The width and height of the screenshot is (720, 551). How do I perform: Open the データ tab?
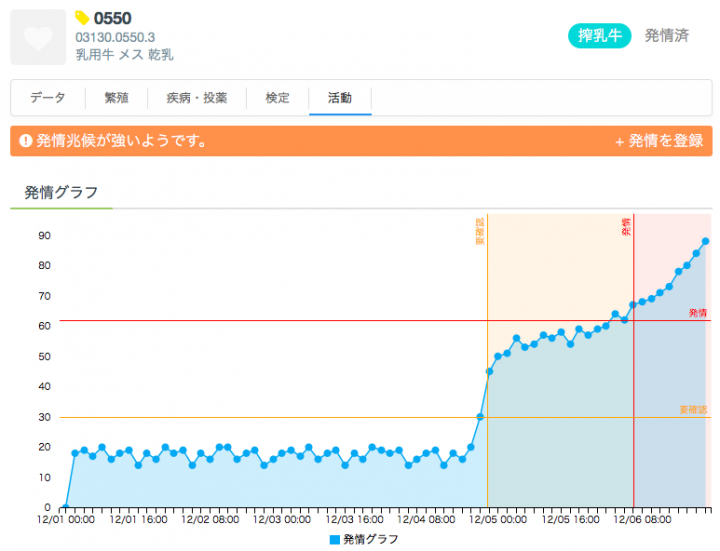coord(48,98)
